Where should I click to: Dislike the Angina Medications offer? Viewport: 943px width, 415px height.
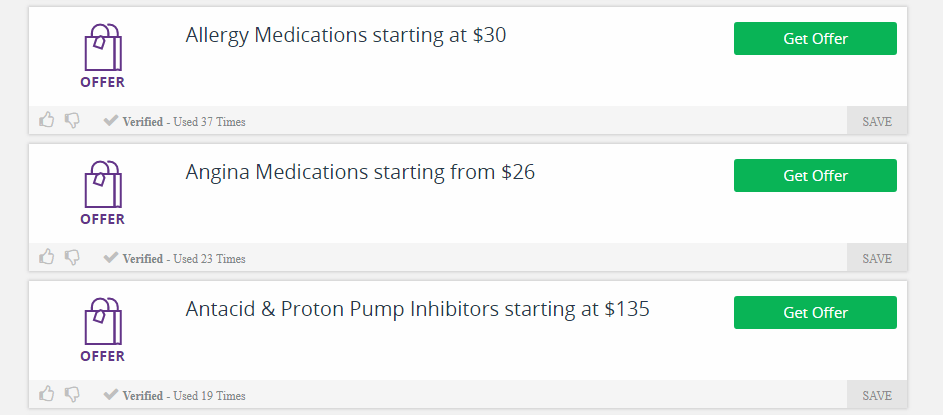point(72,258)
